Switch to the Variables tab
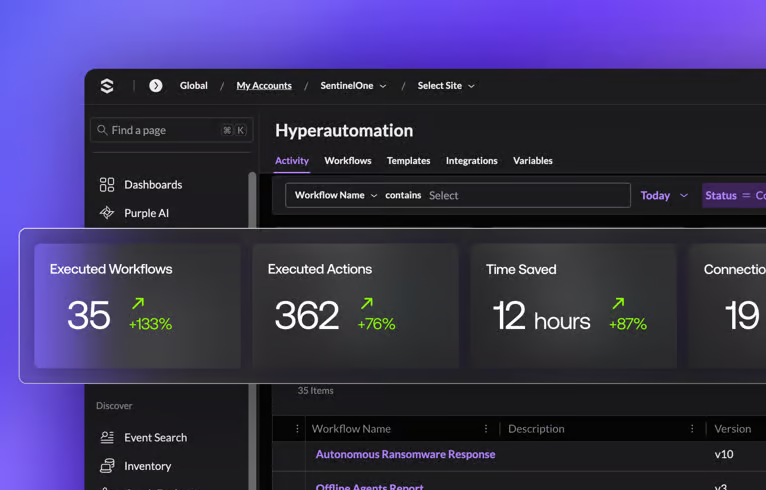The image size is (766, 490). tap(532, 161)
